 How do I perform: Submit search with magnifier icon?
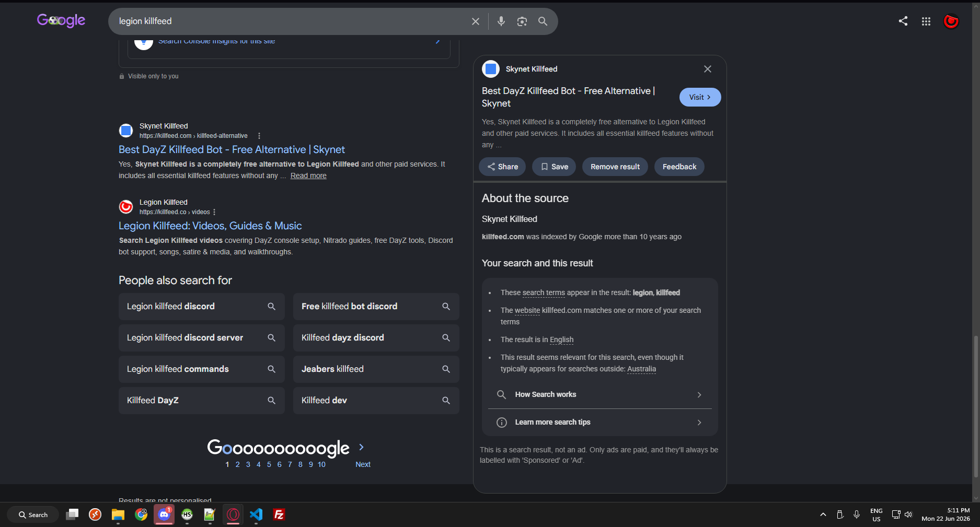543,21
